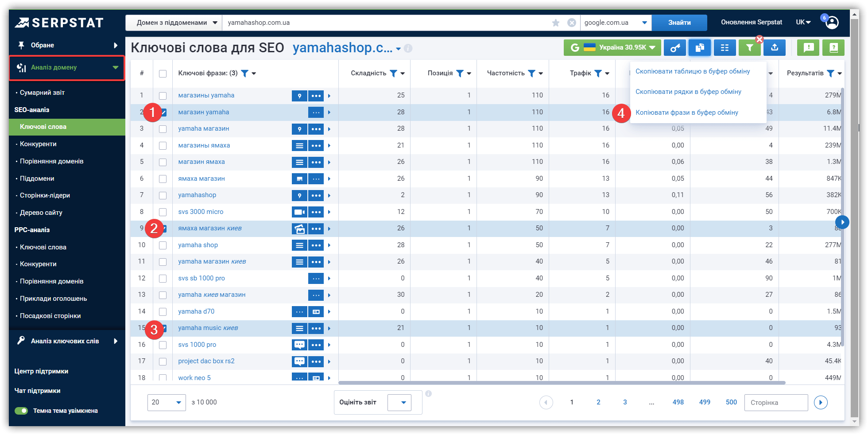Open the user profile avatar icon
The width and height of the screenshot is (868, 435).
[832, 23]
